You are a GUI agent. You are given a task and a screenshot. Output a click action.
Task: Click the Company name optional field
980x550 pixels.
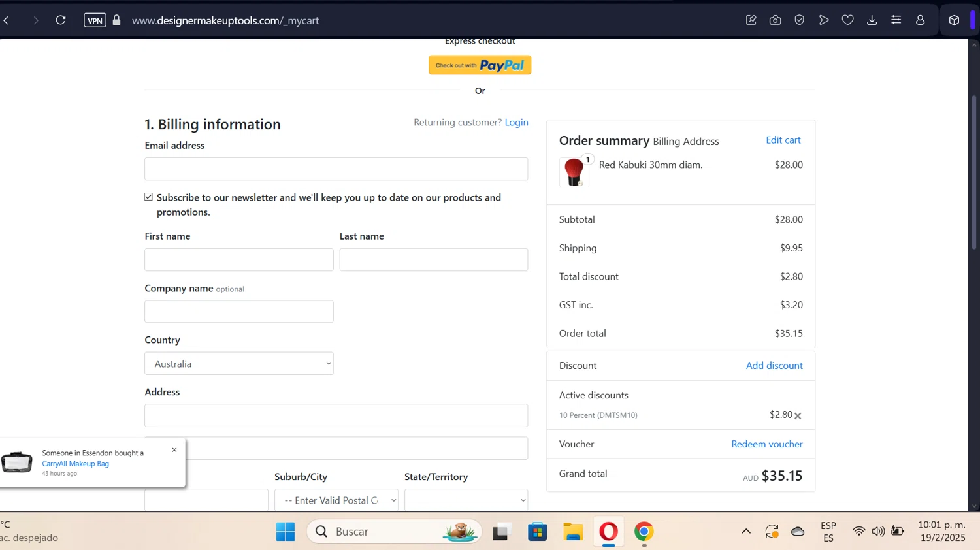239,312
